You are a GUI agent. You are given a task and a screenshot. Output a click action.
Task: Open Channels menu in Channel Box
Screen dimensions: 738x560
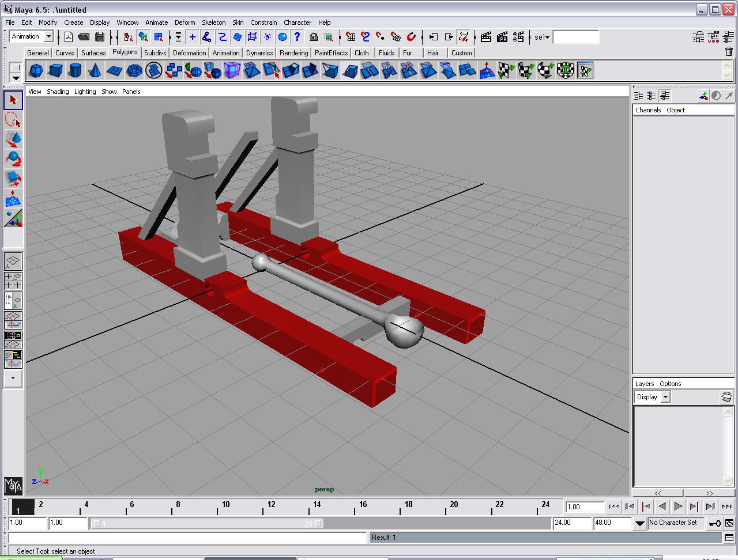coord(648,110)
